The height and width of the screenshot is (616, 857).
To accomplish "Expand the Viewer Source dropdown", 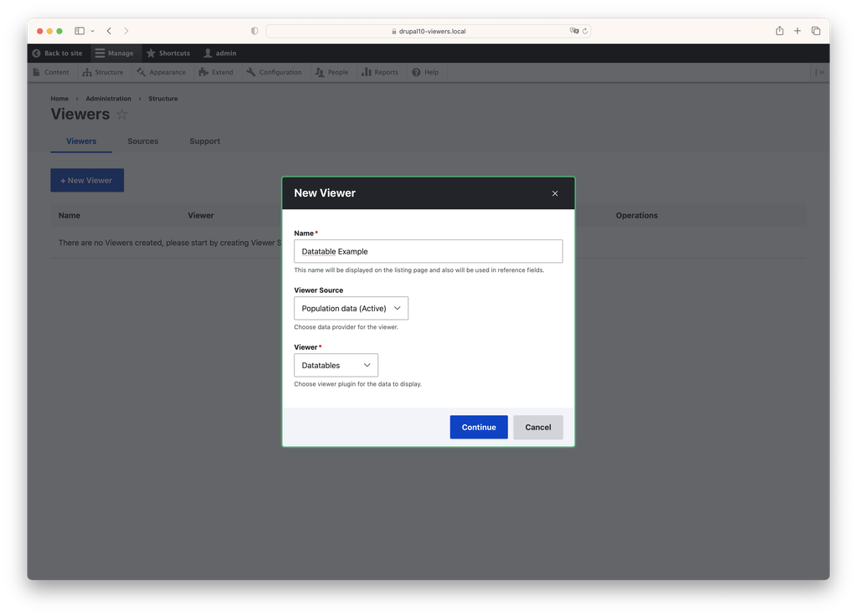I will click(x=351, y=308).
